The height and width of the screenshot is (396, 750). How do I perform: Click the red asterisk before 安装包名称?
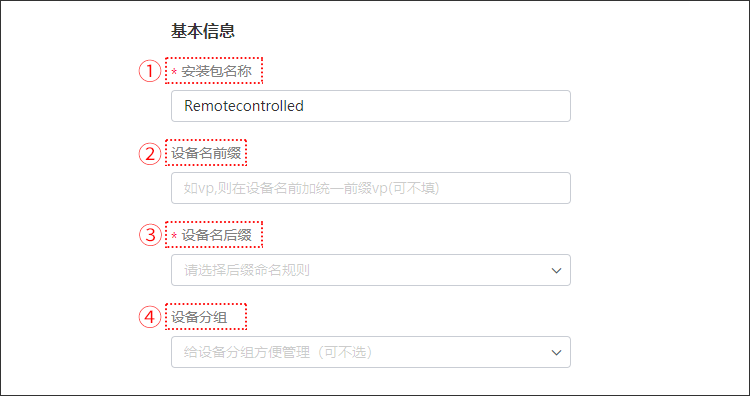[174, 72]
